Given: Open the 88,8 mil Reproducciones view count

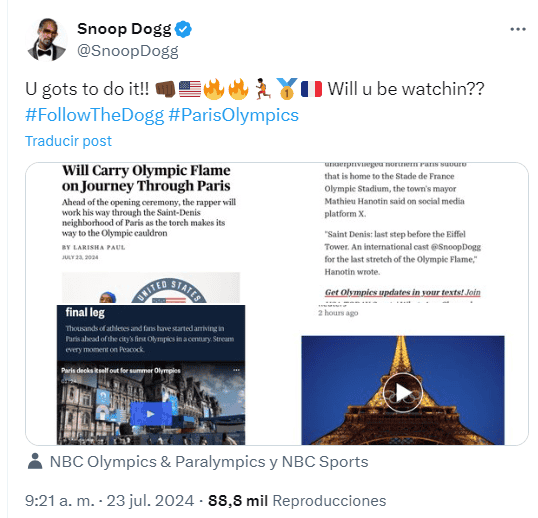Looking at the screenshot, I should click(297, 501).
